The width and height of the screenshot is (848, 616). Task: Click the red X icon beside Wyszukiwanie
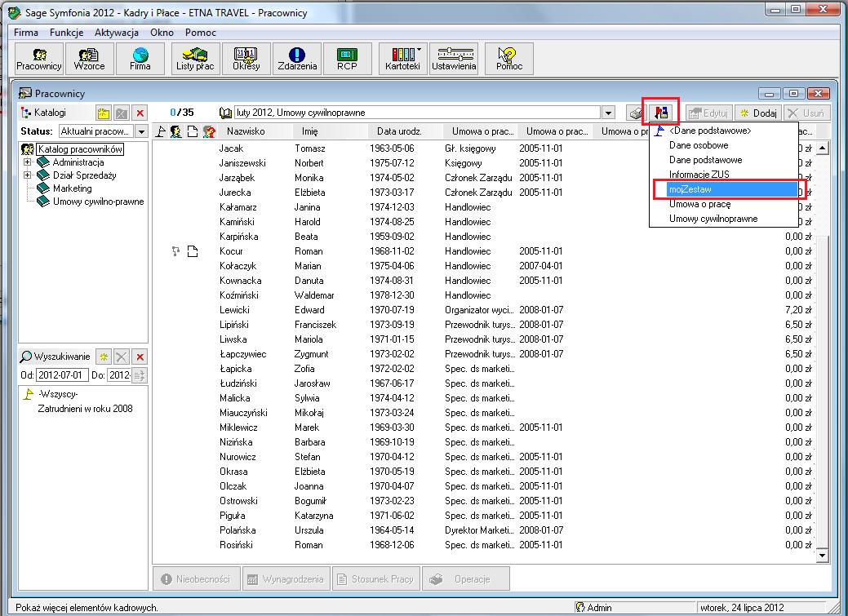click(140, 357)
